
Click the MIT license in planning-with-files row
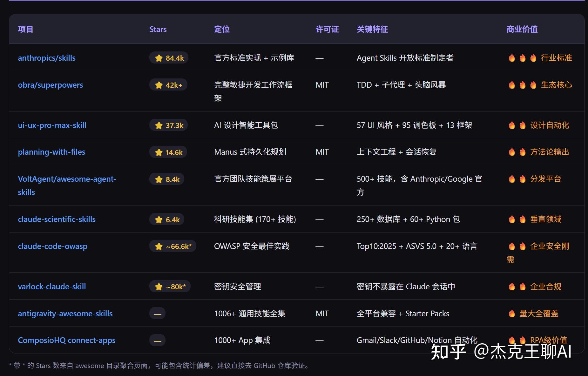(x=322, y=152)
